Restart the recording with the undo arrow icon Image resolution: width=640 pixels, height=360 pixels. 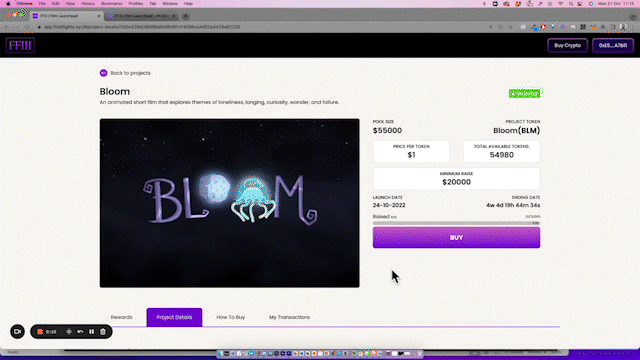click(x=80, y=332)
